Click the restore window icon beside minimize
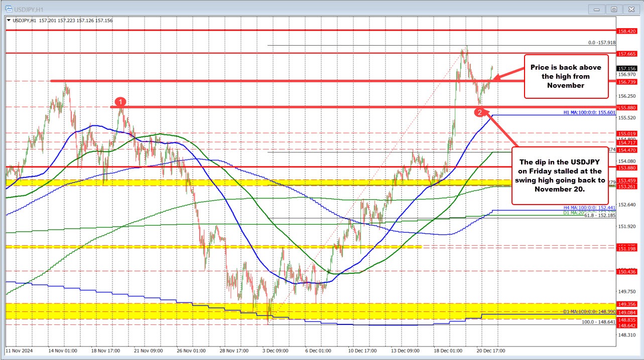Viewport: 644px width, 360px height. (x=614, y=9)
